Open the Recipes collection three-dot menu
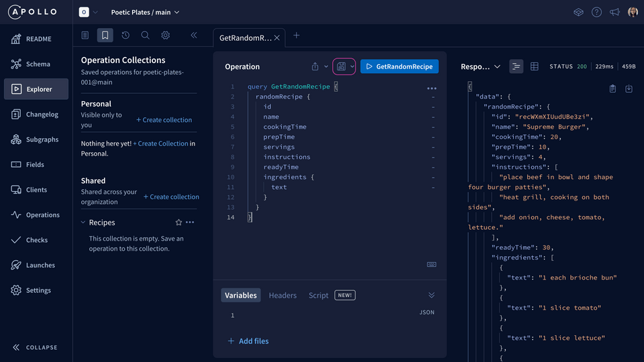Image resolution: width=644 pixels, height=362 pixels. click(x=190, y=223)
